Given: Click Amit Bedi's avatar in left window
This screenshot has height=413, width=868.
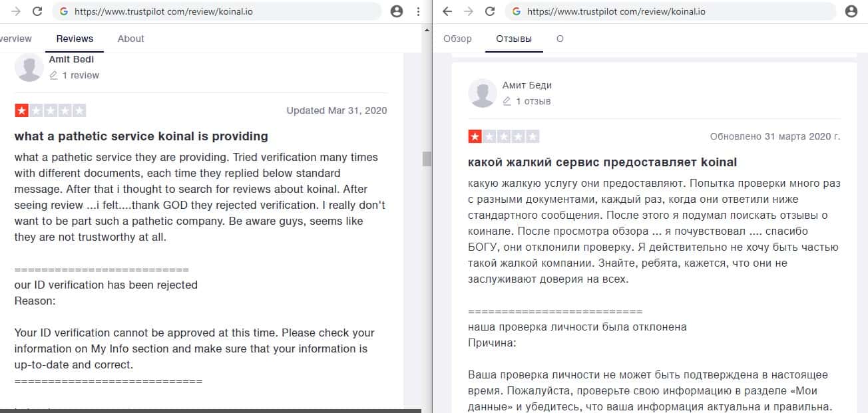Looking at the screenshot, I should 29,67.
